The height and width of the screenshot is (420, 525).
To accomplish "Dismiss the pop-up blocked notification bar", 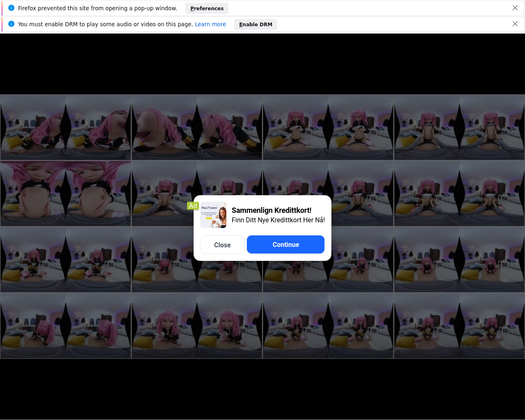I will (x=515, y=8).
